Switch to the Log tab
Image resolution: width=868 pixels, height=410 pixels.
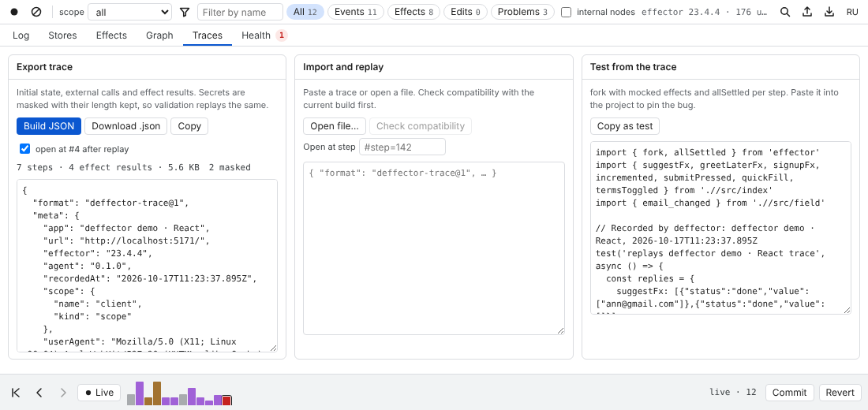tap(21, 35)
